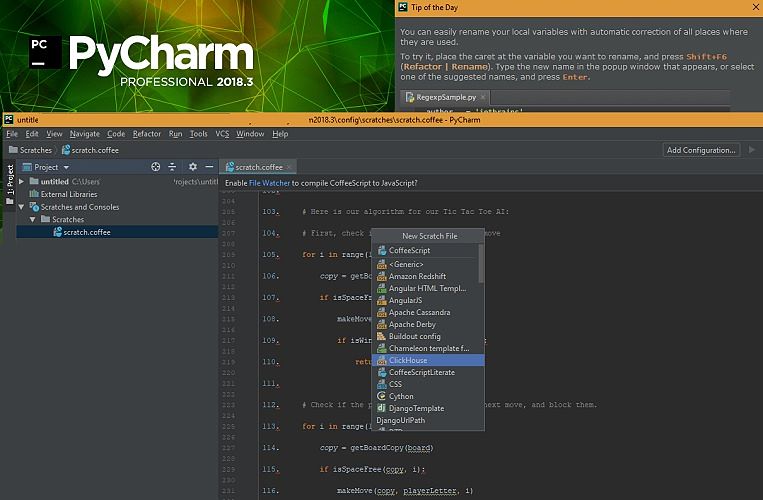
Task: Click PyCharm icon in Tip of the Day title
Action: [x=403, y=7]
